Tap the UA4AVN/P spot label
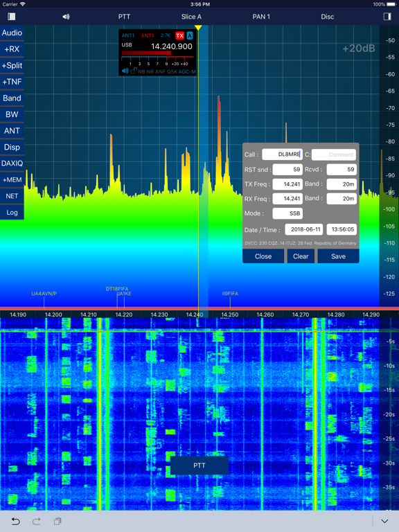Viewport: 399px width, 532px height. tap(44, 294)
